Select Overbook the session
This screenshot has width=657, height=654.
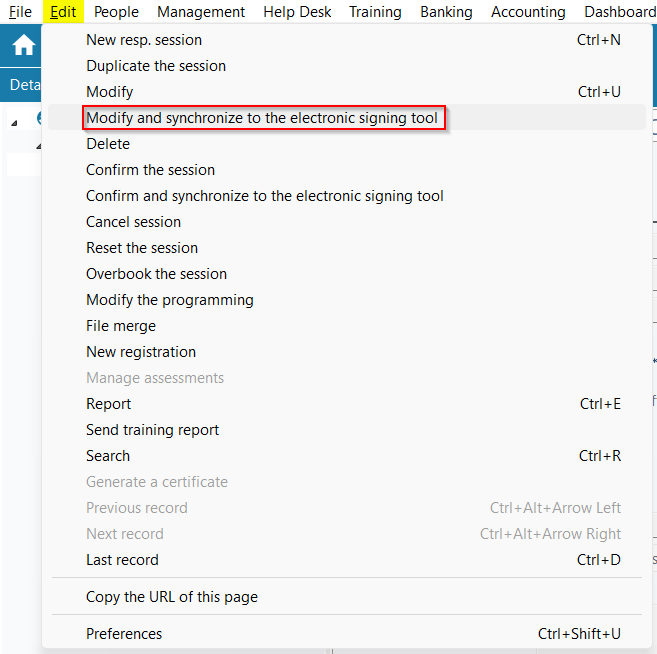point(156,274)
